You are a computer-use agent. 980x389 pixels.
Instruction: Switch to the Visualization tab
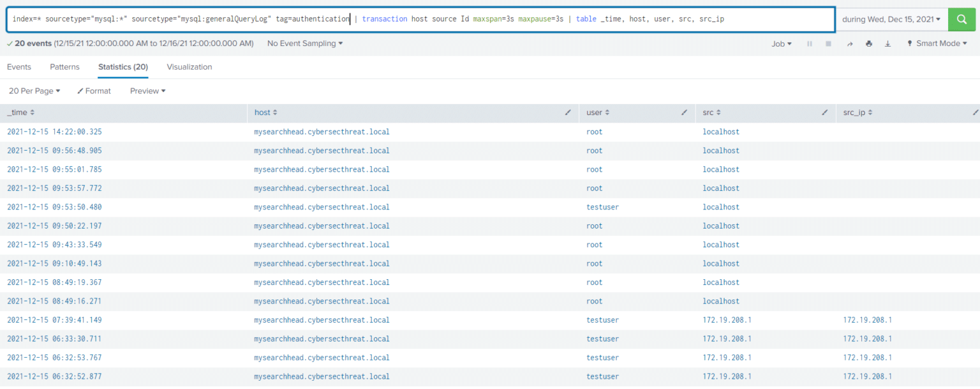(189, 67)
